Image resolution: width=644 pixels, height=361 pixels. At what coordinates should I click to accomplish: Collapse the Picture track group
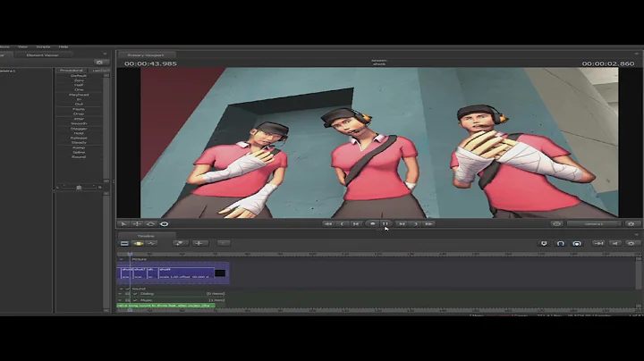(x=121, y=259)
